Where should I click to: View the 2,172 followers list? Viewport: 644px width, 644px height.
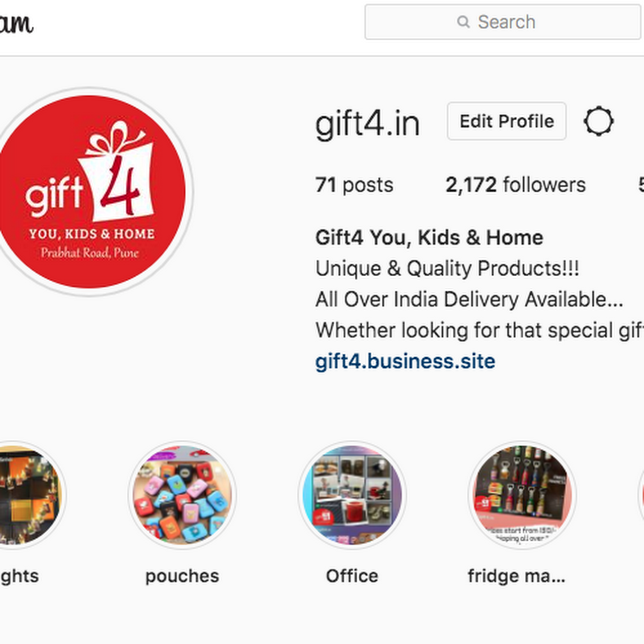(x=516, y=185)
